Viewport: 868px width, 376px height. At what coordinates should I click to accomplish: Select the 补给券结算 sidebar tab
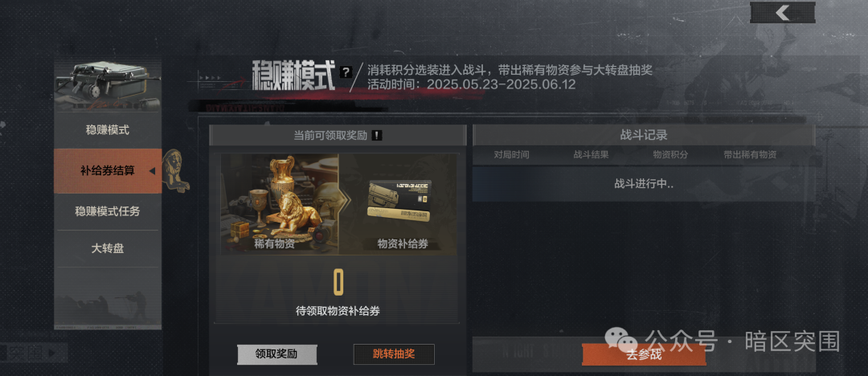pos(108,171)
